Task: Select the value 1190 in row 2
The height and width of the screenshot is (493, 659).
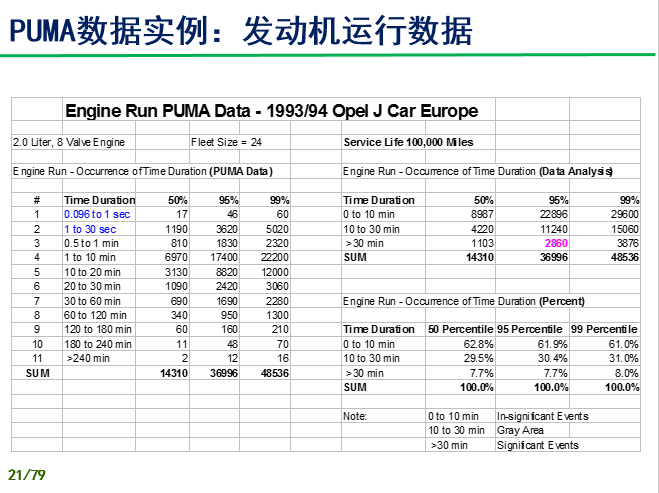Action: click(x=176, y=229)
